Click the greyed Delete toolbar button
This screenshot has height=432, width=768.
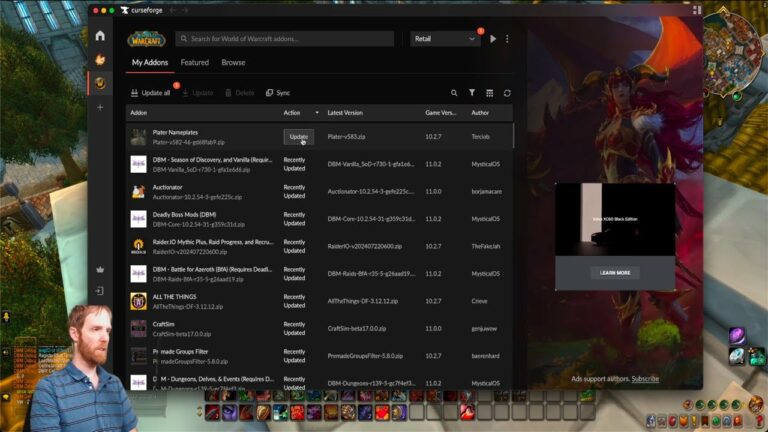[x=240, y=93]
